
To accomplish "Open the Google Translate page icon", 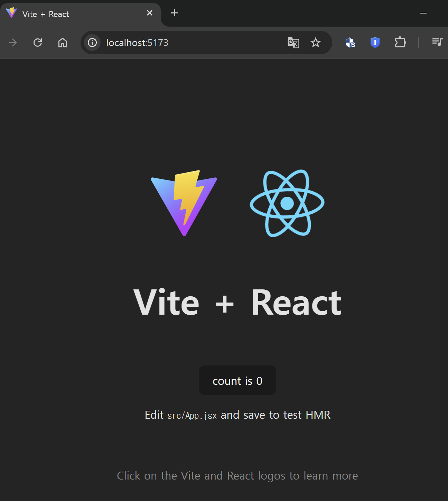I will 293,43.
